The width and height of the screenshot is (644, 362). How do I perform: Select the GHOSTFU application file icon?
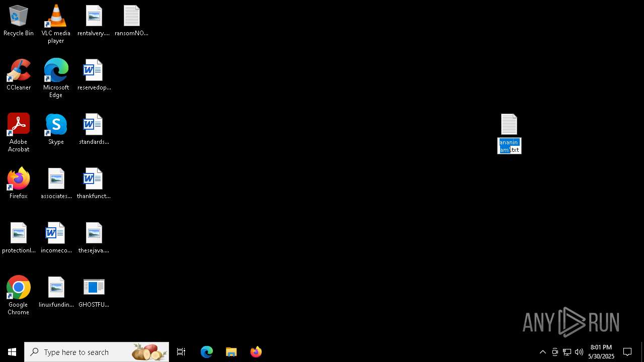click(94, 293)
